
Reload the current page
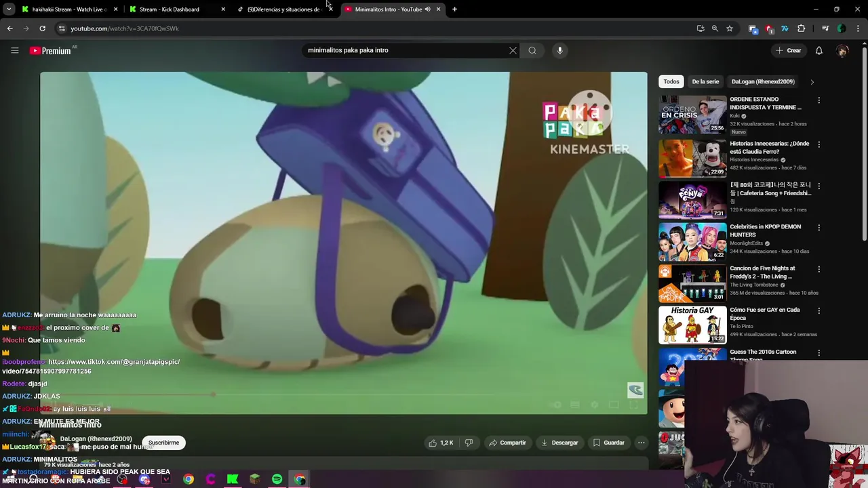click(x=42, y=28)
